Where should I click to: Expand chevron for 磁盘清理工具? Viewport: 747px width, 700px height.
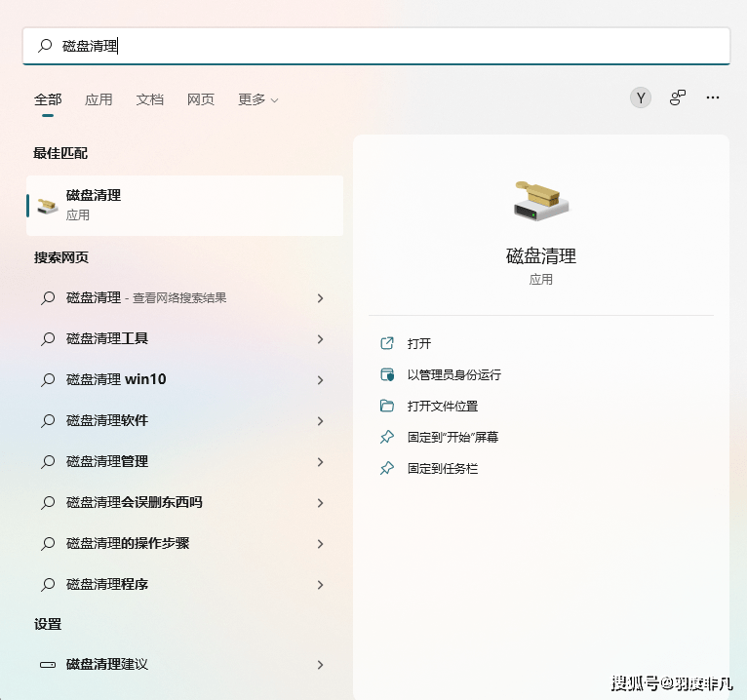pyautogui.click(x=320, y=339)
